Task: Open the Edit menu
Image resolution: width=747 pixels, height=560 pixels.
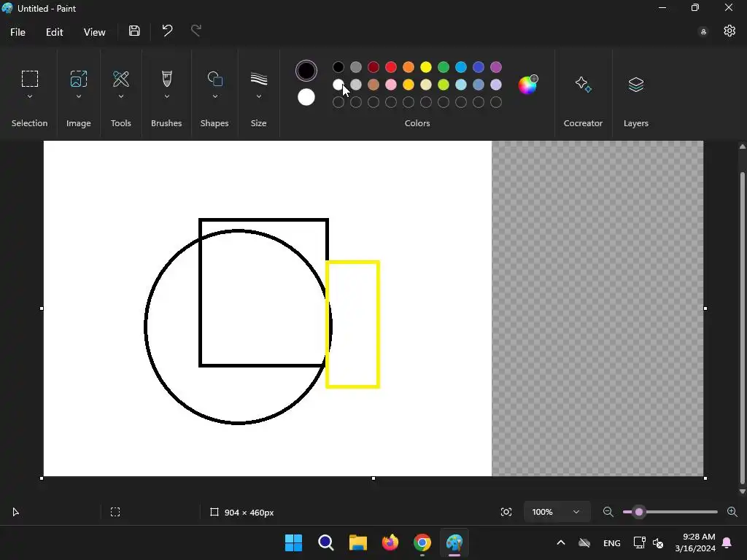Action: pyautogui.click(x=54, y=32)
